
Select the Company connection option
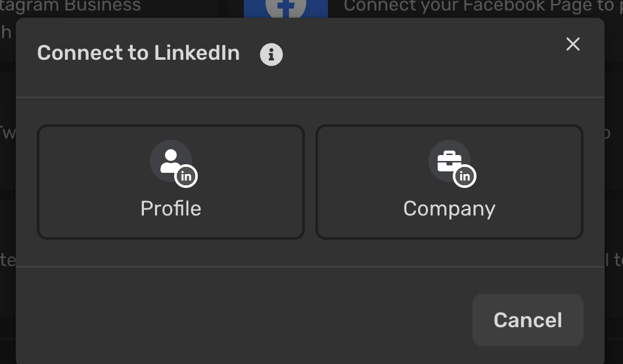pyautogui.click(x=450, y=182)
